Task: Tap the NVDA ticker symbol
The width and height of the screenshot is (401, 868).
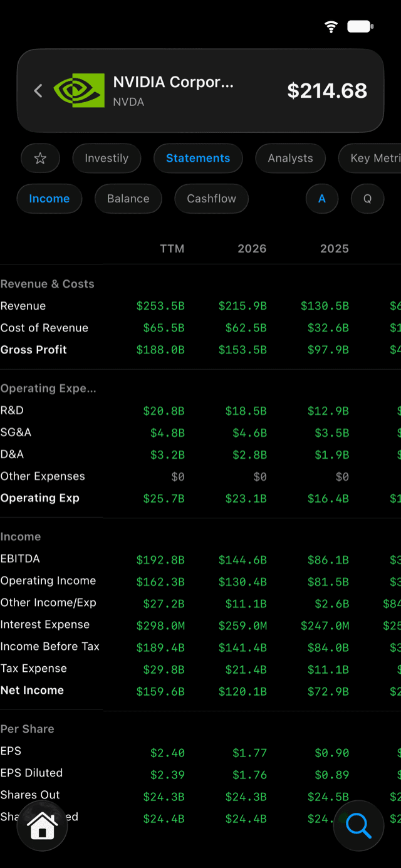Action: (x=128, y=102)
